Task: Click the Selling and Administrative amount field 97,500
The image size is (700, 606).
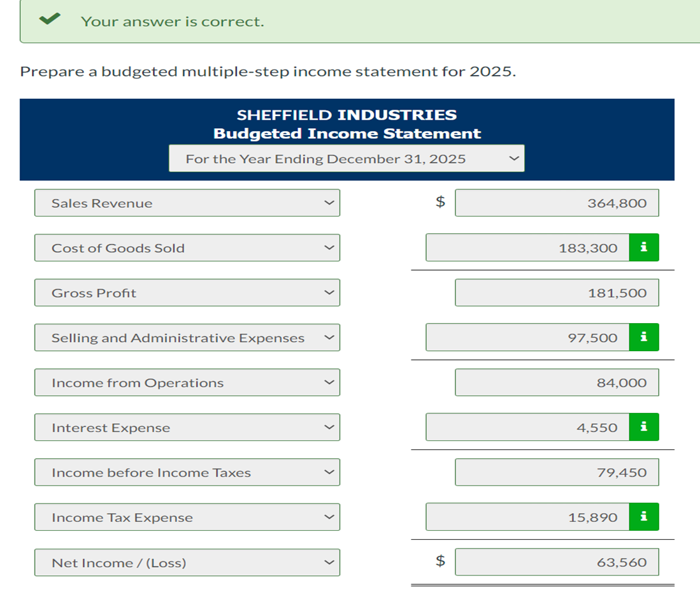Action: click(527, 337)
